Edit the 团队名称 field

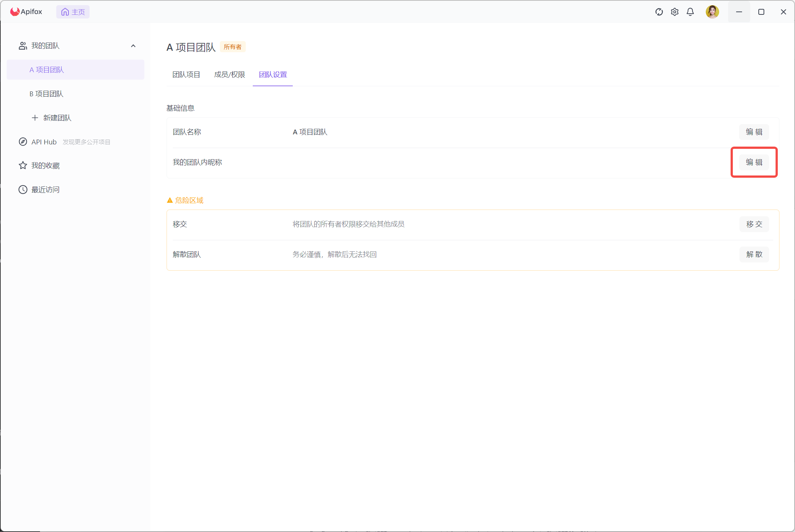coord(754,132)
